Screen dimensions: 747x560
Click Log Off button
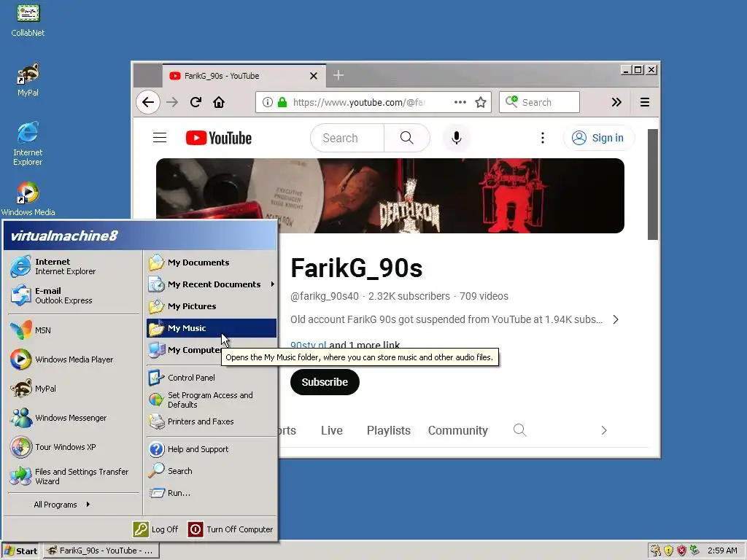pos(155,529)
